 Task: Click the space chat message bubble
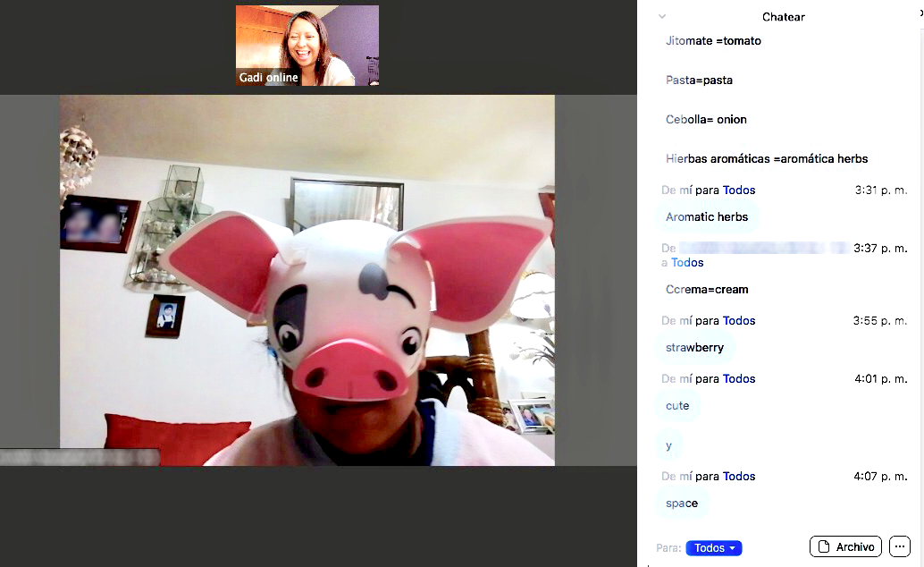tap(682, 504)
